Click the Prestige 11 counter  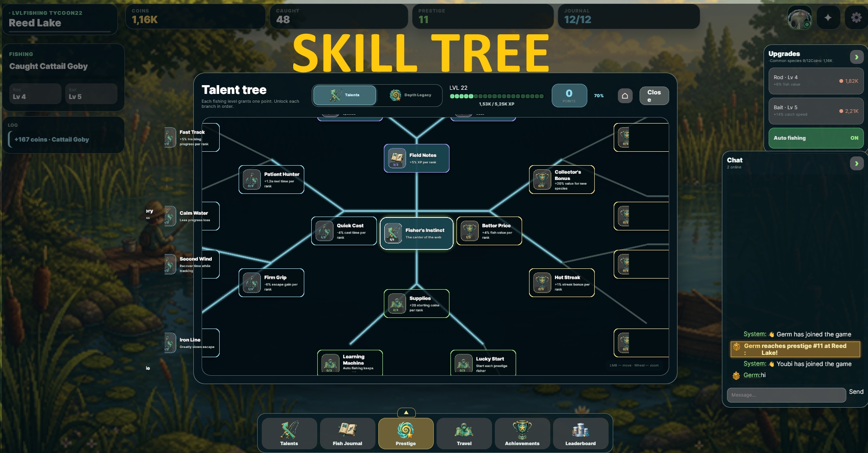coord(483,17)
